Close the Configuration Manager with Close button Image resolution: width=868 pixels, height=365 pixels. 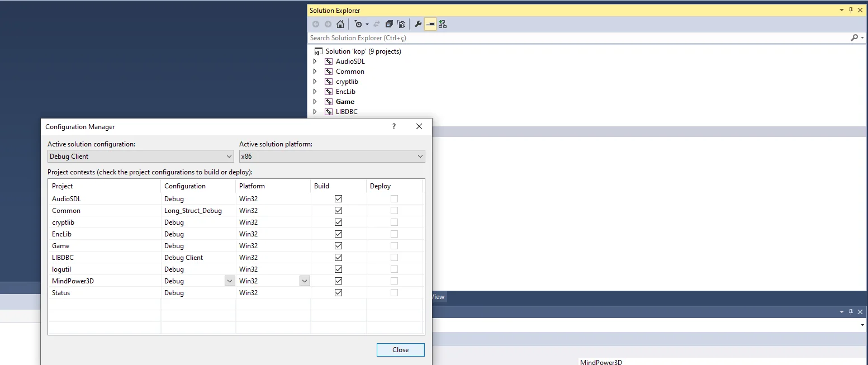point(400,350)
